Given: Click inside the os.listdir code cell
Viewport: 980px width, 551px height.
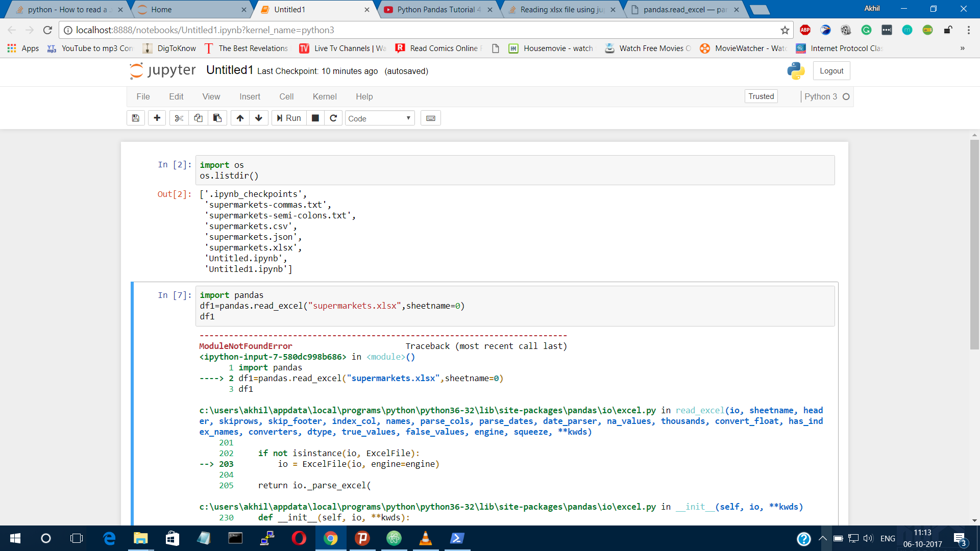Looking at the screenshot, I should pos(514,170).
